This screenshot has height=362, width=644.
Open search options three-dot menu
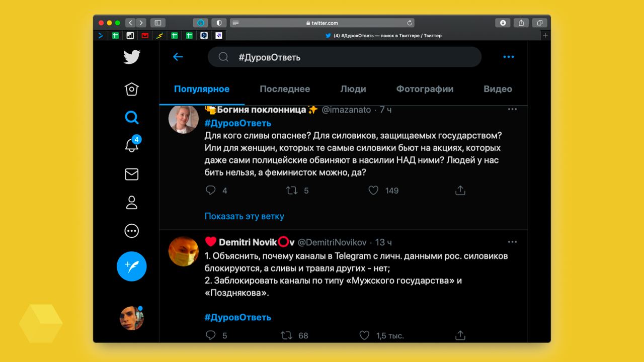click(x=509, y=57)
